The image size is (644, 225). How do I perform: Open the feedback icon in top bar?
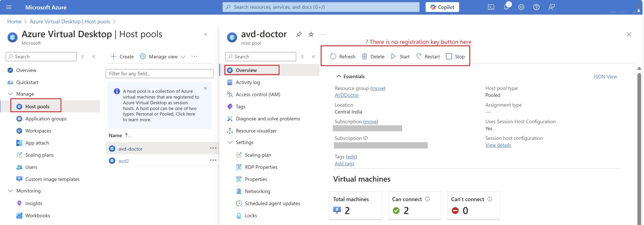coord(551,7)
